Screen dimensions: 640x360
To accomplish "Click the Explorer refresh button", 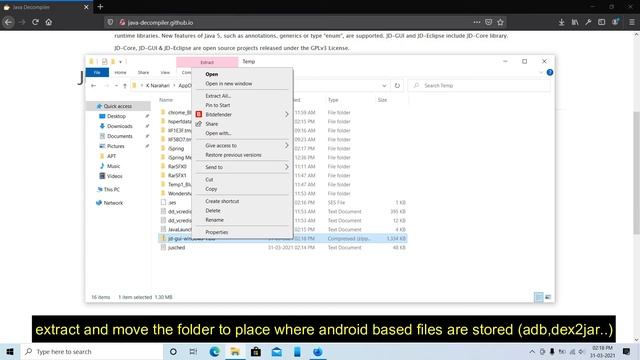I will (397, 85).
